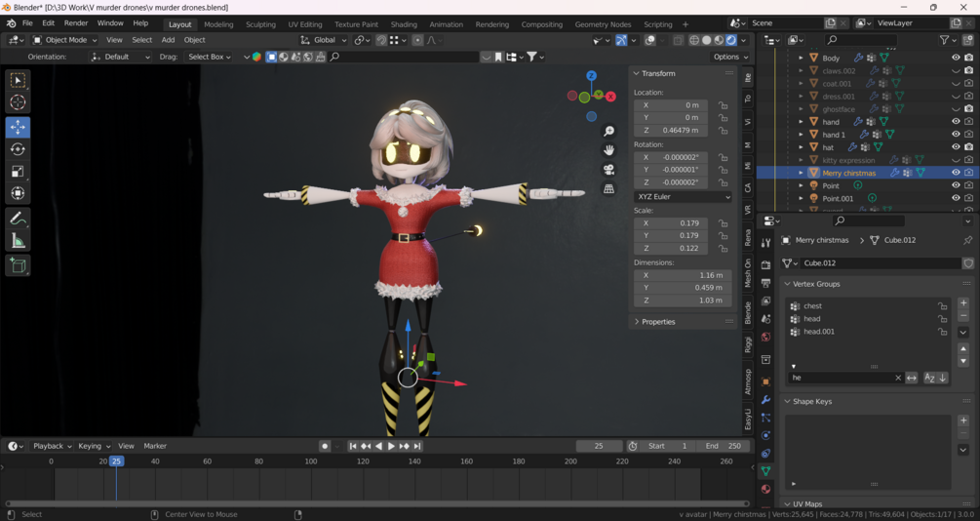The image size is (980, 521).
Task: Open the XYZ Euler rotation mode dropdown
Action: (683, 196)
